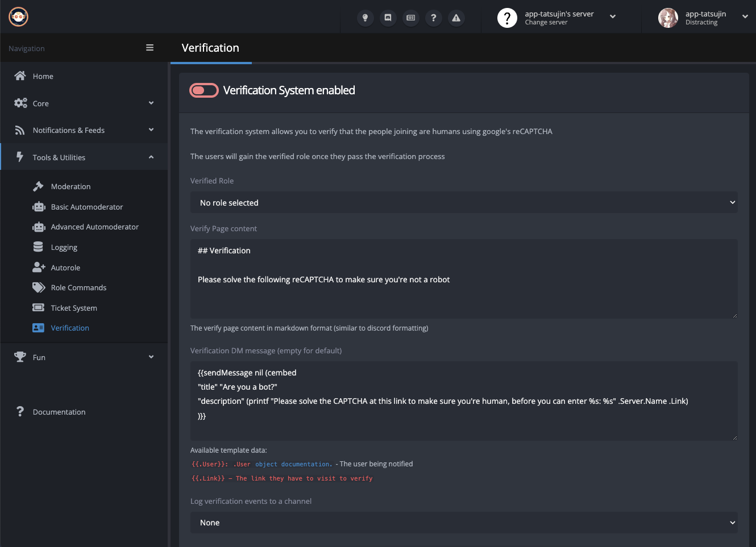Screen dimensions: 756x547
Task: Click the lightbulb icon in top bar
Action: coord(365,18)
